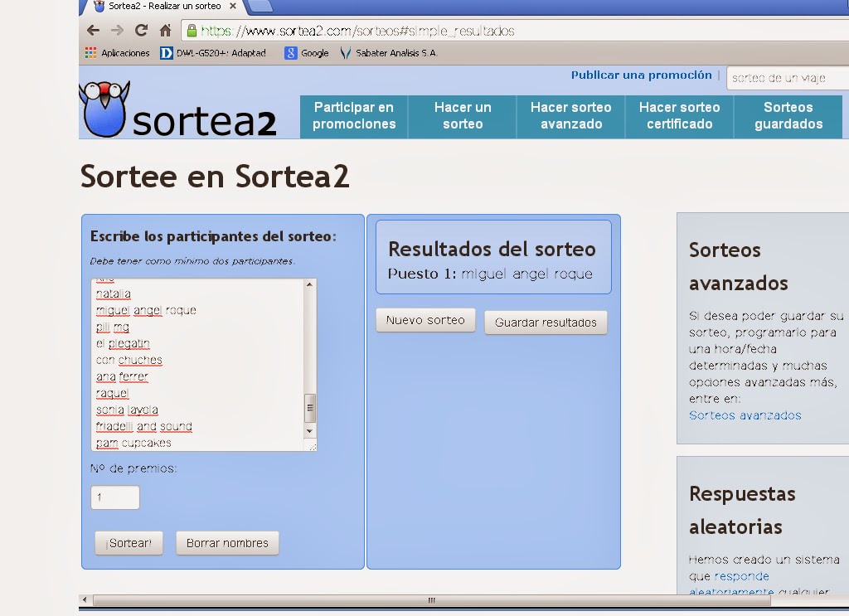Open the Google bookmark
Screen dimensions: 849x616
[307, 53]
